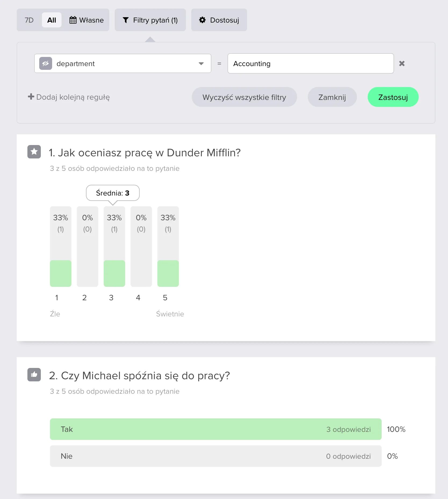Click Wyczyść wszystkie filtry button

[244, 97]
